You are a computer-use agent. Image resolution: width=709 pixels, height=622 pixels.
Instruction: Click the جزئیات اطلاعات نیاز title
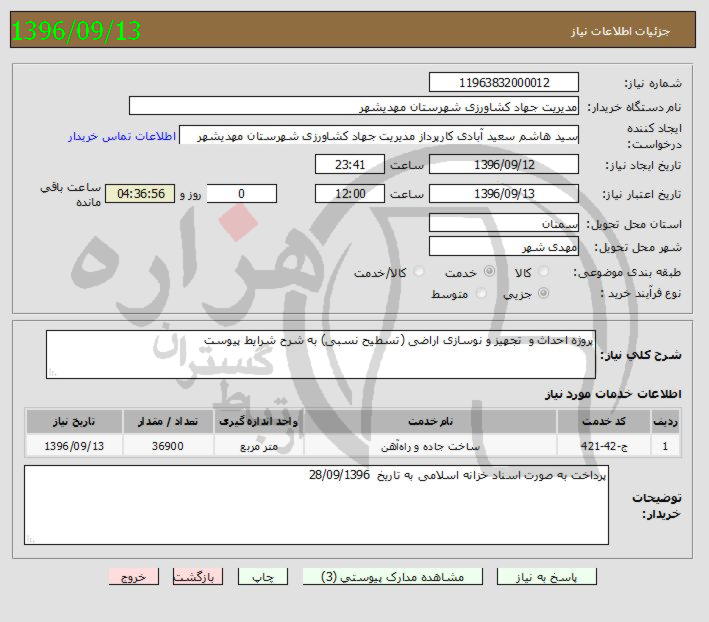point(620,32)
